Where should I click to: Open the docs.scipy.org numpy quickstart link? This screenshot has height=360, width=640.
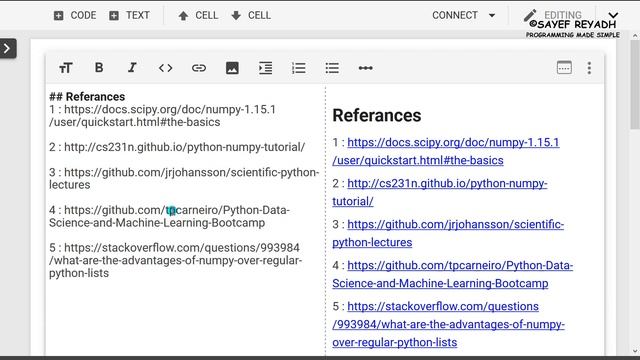coord(446,151)
